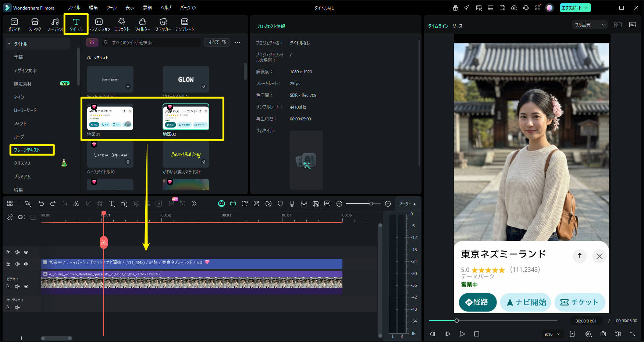Open the フル品質 preview quality dropdown
Screen dimensions: 644x342
(589, 24)
